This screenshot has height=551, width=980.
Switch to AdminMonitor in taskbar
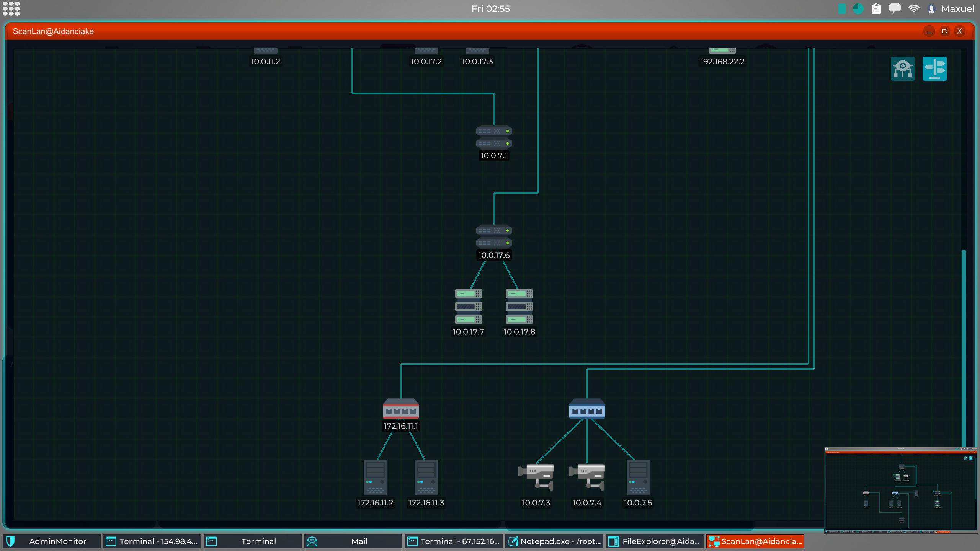(52, 541)
